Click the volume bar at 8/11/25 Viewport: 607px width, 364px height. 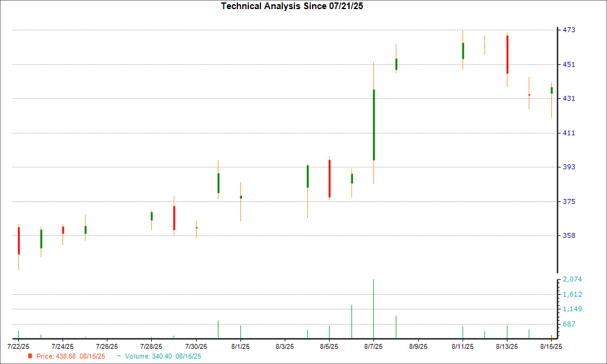pos(463,332)
